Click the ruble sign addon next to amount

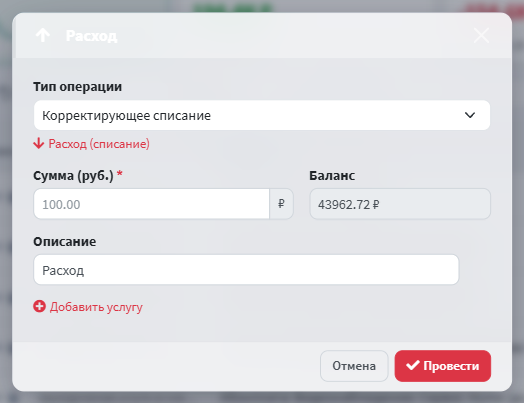(281, 204)
